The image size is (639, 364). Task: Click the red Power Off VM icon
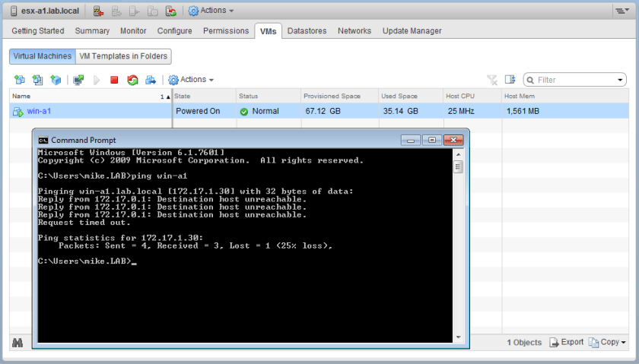(114, 80)
